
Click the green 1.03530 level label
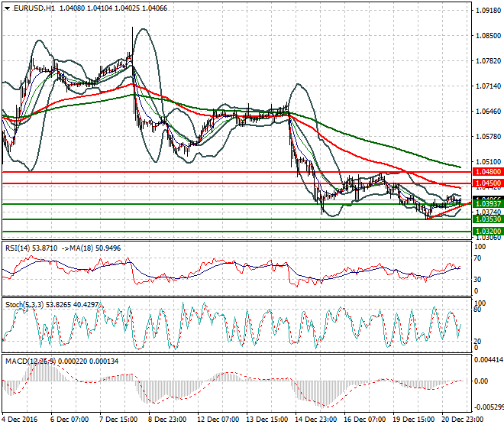point(486,219)
